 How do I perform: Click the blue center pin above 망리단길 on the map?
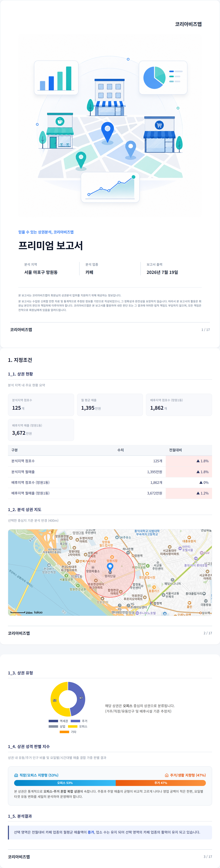pos(110,568)
